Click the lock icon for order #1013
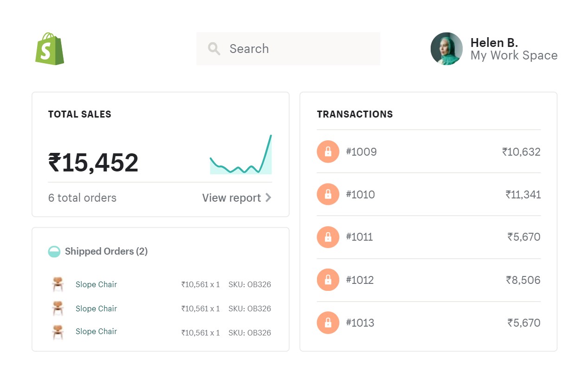Image resolution: width=588 pixels, height=381 pixels. point(328,322)
